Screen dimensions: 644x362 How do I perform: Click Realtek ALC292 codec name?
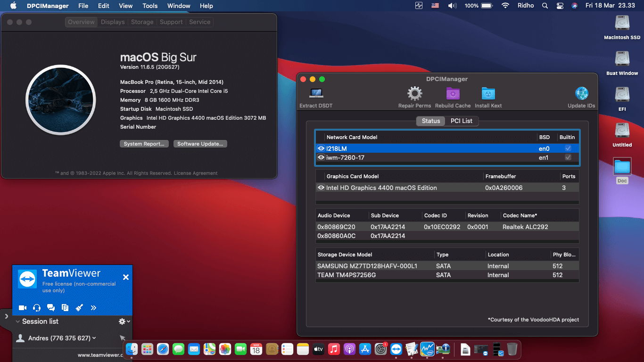click(525, 227)
